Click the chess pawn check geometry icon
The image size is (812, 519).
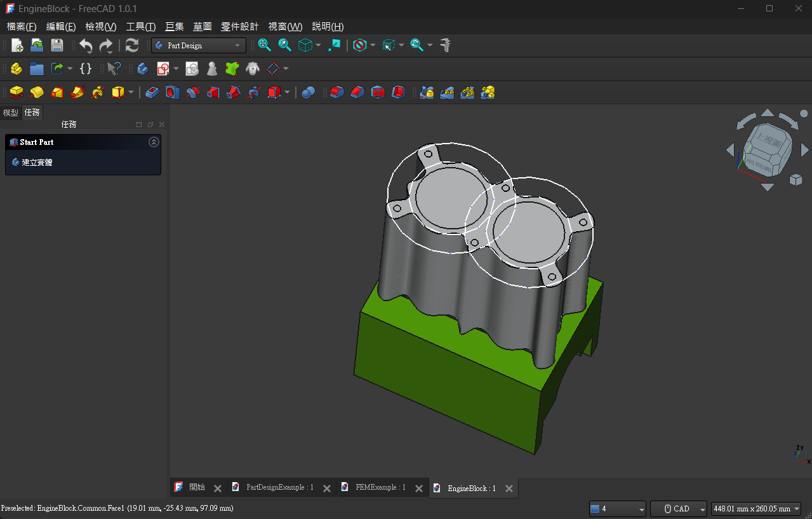[x=212, y=69]
